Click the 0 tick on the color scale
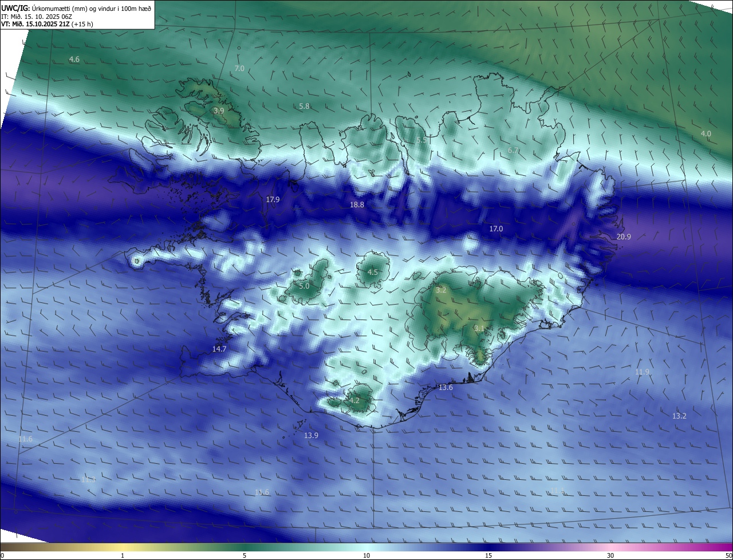The image size is (733, 560). coord(2,556)
